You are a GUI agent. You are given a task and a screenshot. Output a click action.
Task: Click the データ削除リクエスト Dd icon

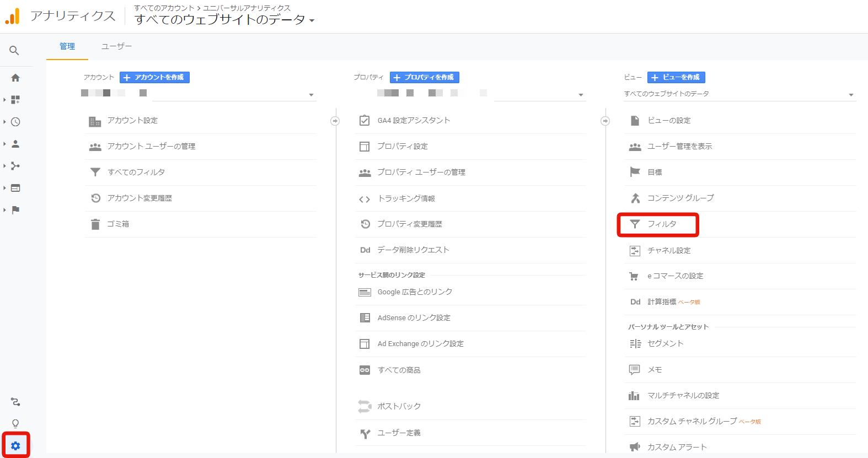pos(365,250)
